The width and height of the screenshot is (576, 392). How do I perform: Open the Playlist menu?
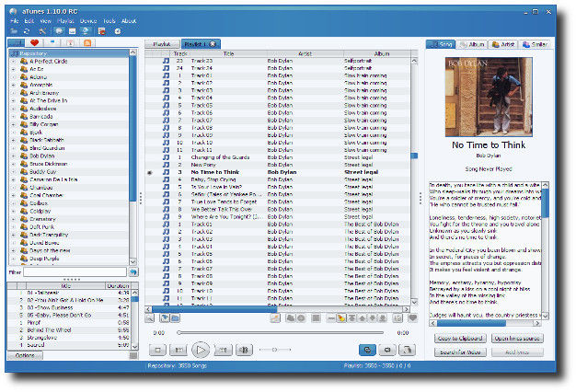[65, 21]
